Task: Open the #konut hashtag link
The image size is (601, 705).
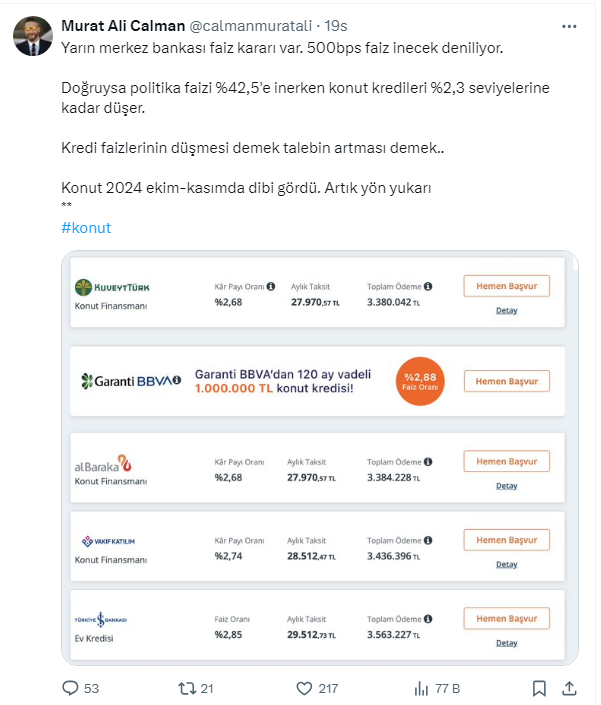Action: (86, 227)
